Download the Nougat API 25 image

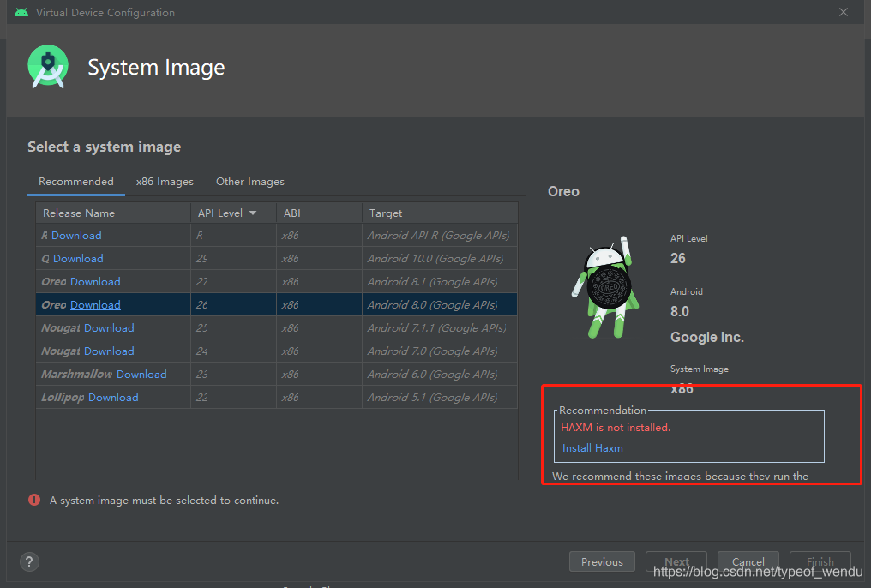click(110, 328)
